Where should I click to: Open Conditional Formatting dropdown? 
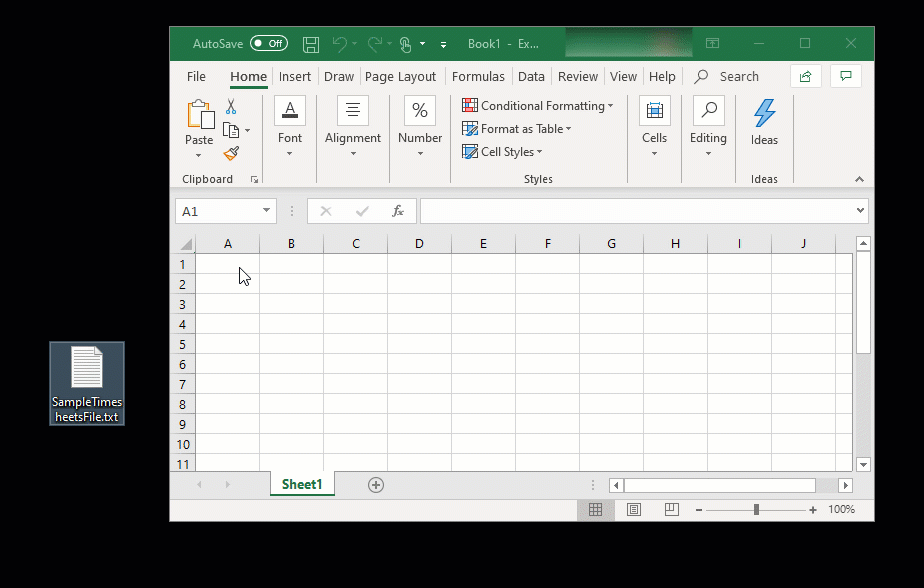click(x=538, y=106)
